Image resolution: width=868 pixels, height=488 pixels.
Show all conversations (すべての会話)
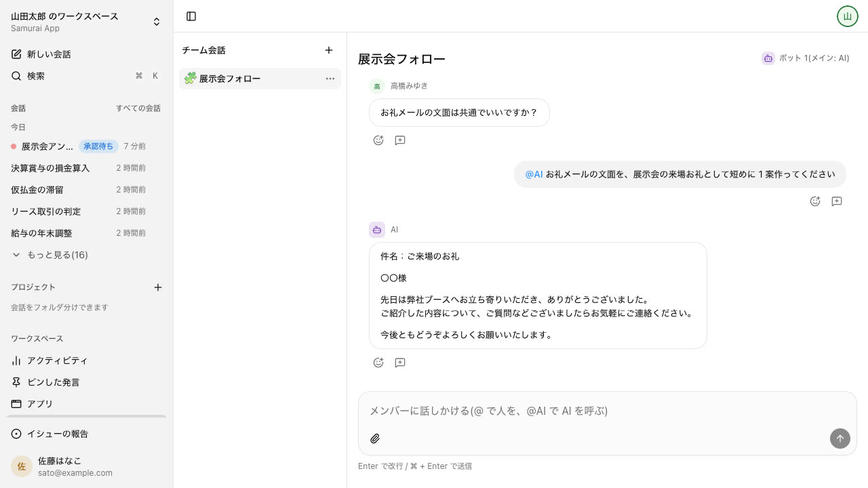point(138,108)
